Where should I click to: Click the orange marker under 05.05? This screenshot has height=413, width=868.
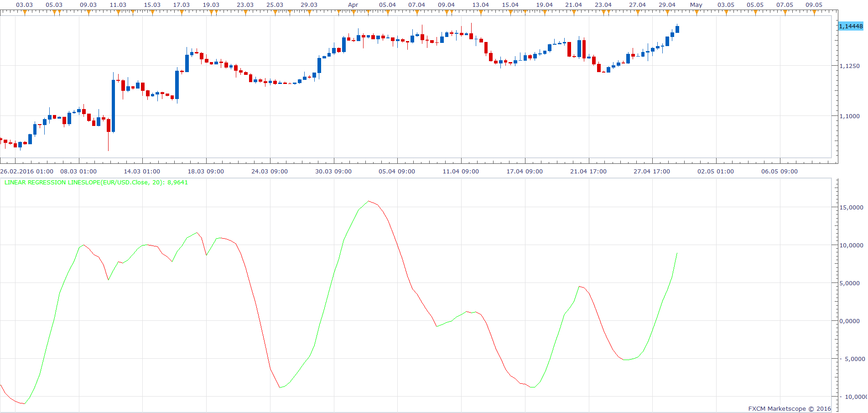pyautogui.click(x=755, y=12)
